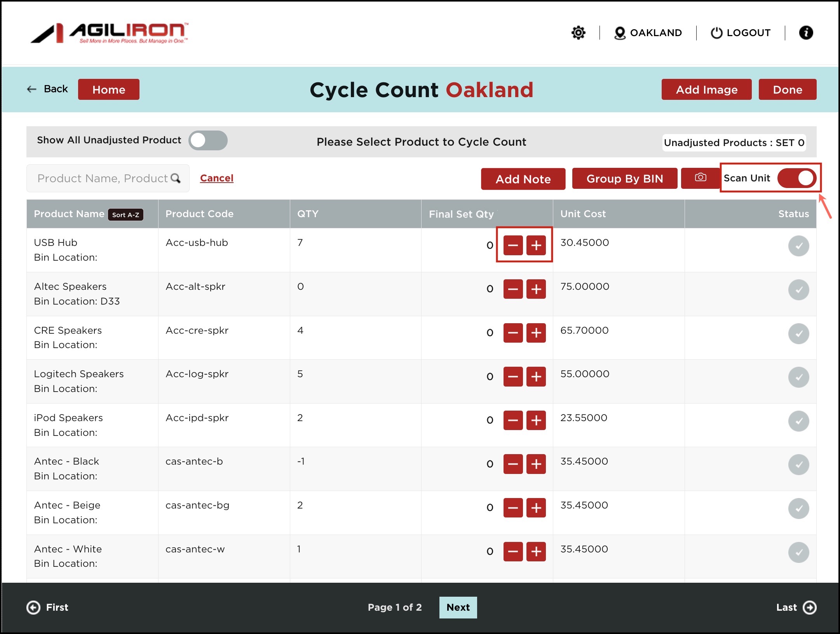Disable the Scan Unit toggle
Image resolution: width=840 pixels, height=634 pixels.
[x=796, y=178]
